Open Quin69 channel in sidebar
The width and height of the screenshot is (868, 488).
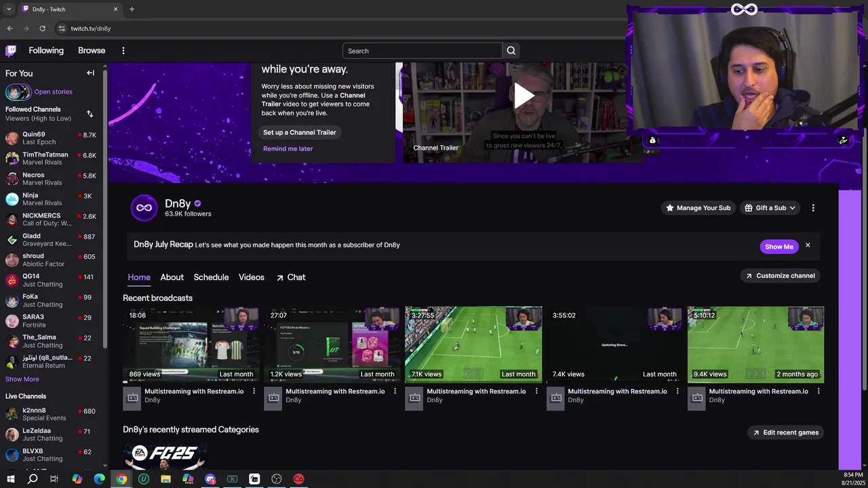coord(51,138)
